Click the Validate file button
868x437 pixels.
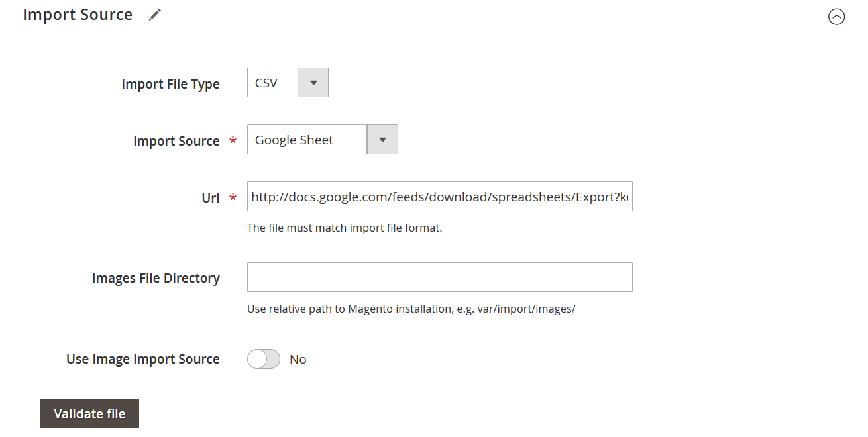89,413
